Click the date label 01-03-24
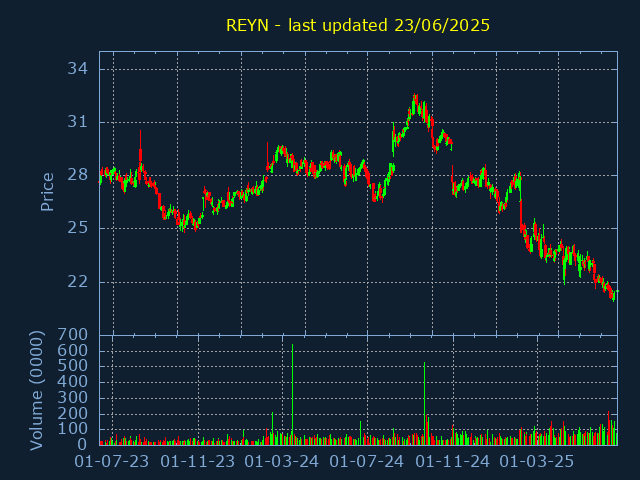The image size is (640, 480). 282,462
